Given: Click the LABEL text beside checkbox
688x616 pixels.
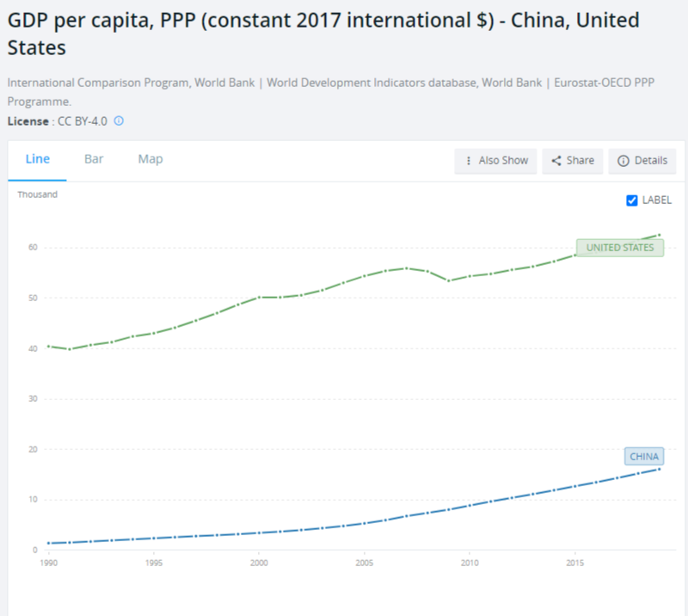Looking at the screenshot, I should (x=657, y=200).
